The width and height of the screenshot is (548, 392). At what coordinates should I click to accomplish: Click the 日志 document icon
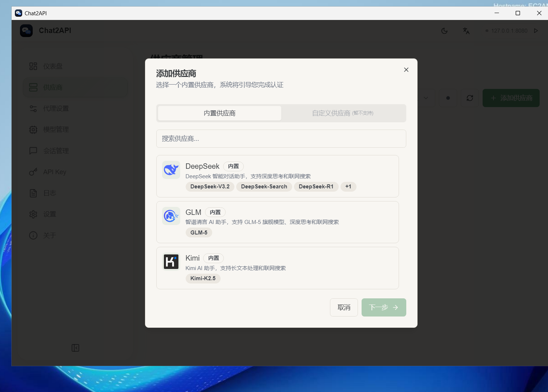[33, 193]
